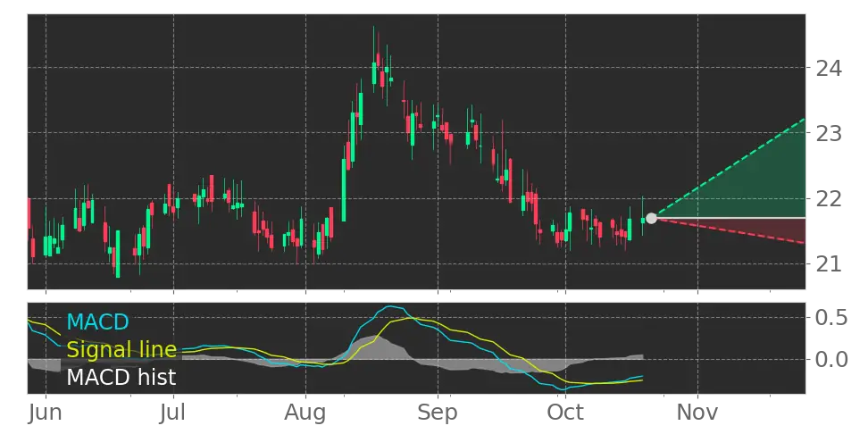
Task: Click the MACD hist legend label
Action: coord(121,378)
